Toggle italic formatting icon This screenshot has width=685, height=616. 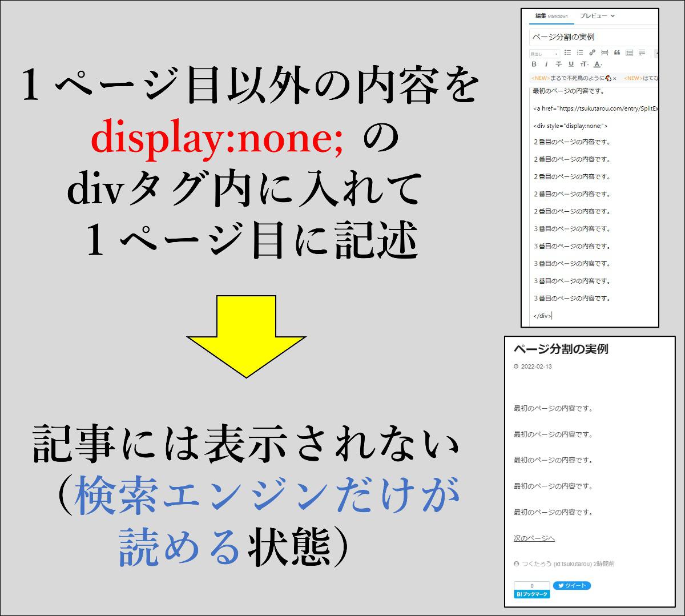tap(546, 64)
